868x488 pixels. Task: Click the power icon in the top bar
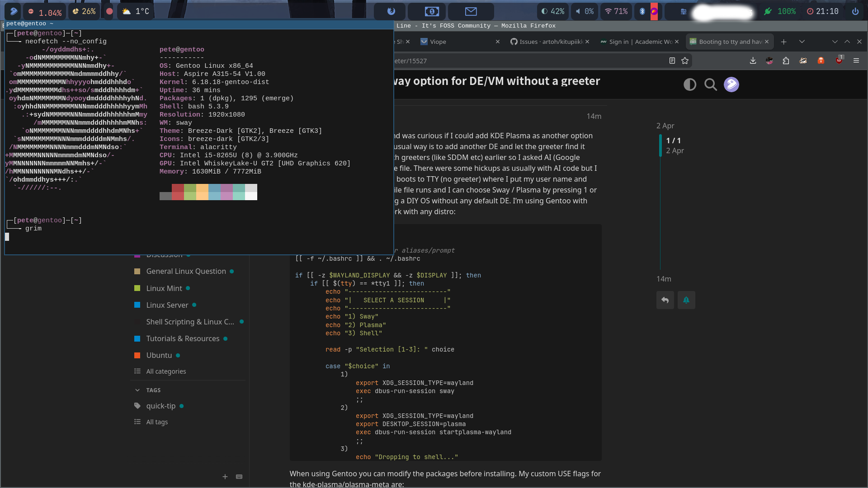pos(855,11)
